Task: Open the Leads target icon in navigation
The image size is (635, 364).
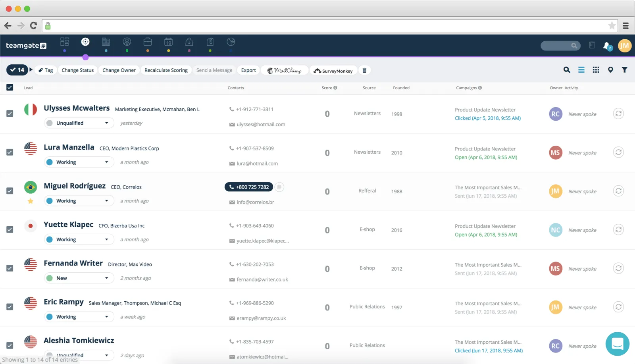Action: tap(85, 41)
